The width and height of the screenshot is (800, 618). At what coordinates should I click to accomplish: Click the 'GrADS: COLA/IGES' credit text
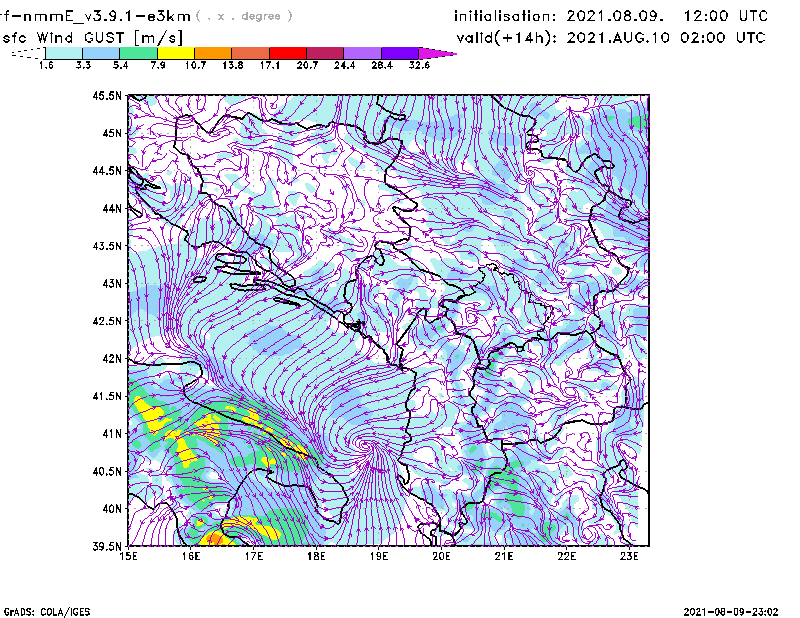[x=47, y=612]
